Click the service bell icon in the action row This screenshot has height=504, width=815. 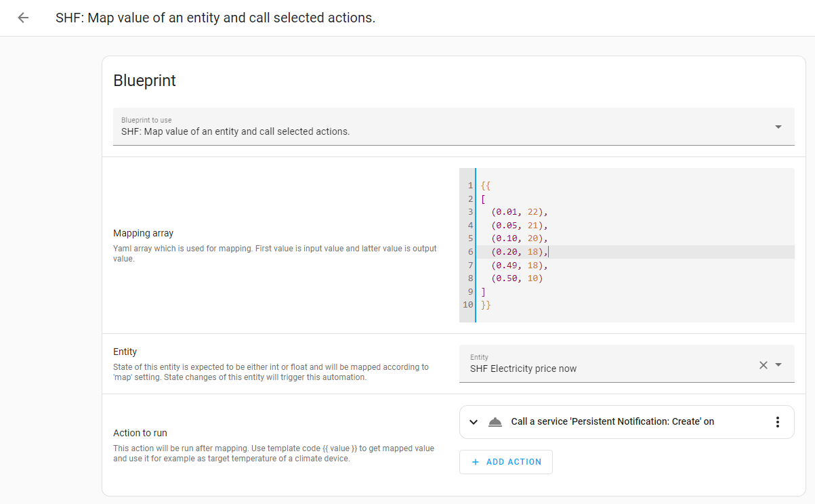(495, 422)
